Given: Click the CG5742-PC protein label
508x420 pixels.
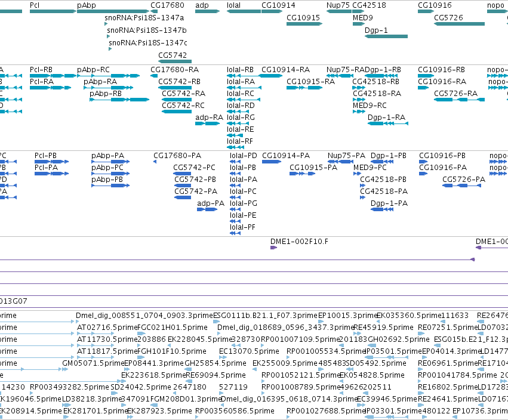Looking at the screenshot, I should [x=194, y=168].
